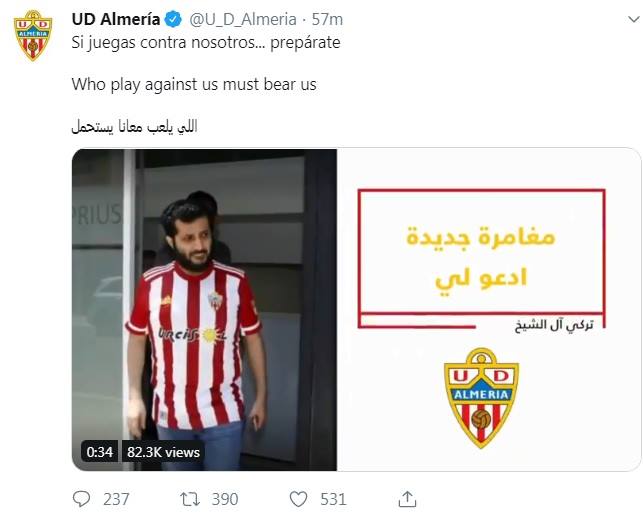Screen dimensions: 643x519
Task: Click the 0:34 video duration badge
Action: point(99,452)
